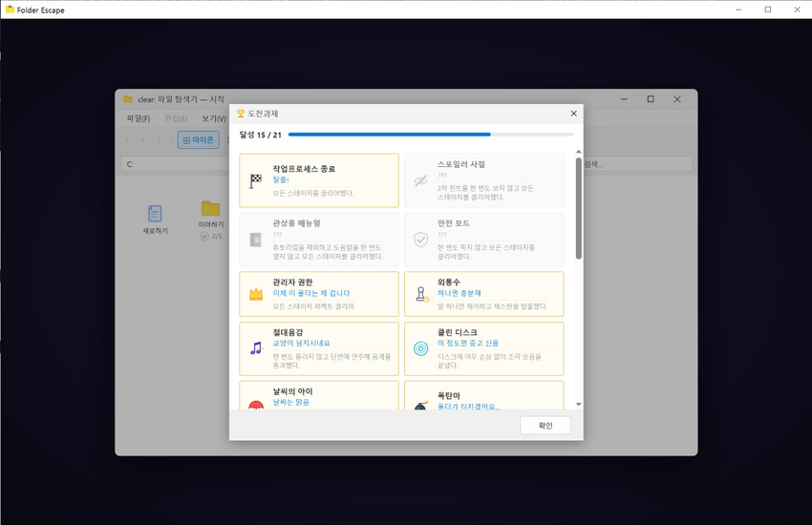
Task: Open the 파일(F) menu
Action: coord(139,118)
